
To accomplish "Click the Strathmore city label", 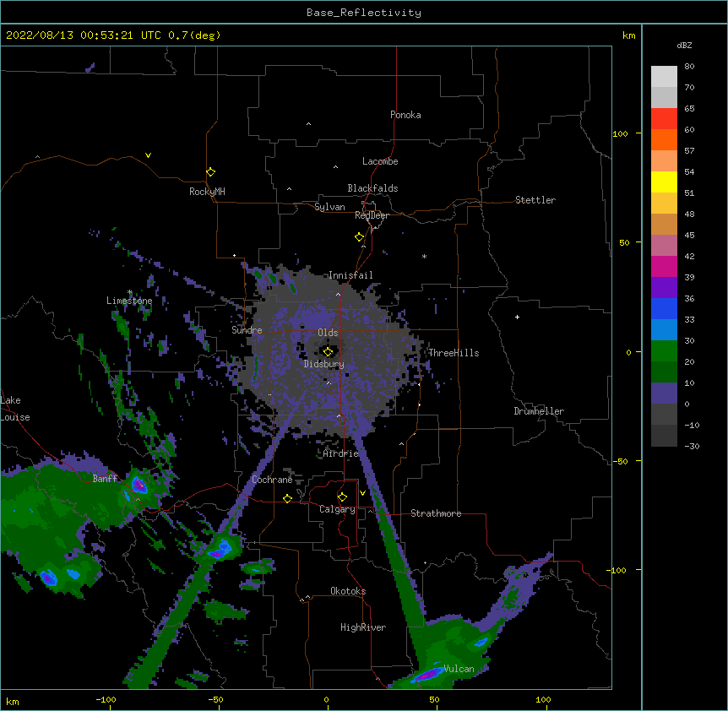I will click(436, 513).
